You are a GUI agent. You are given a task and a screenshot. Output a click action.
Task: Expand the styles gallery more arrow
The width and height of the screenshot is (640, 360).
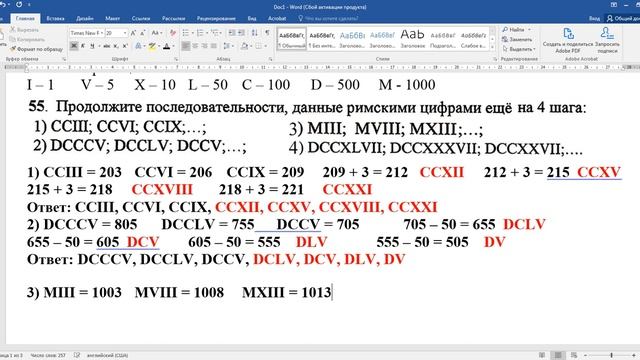click(x=493, y=47)
